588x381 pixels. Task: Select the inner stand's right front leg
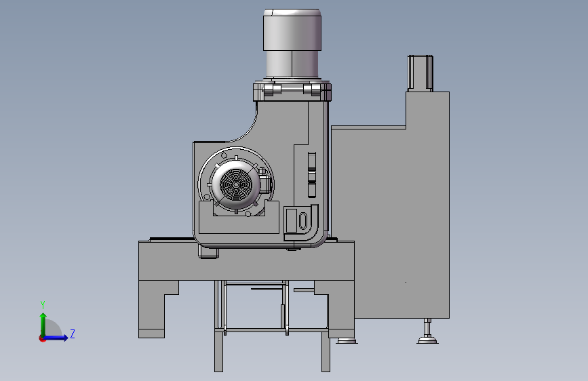point(326,350)
